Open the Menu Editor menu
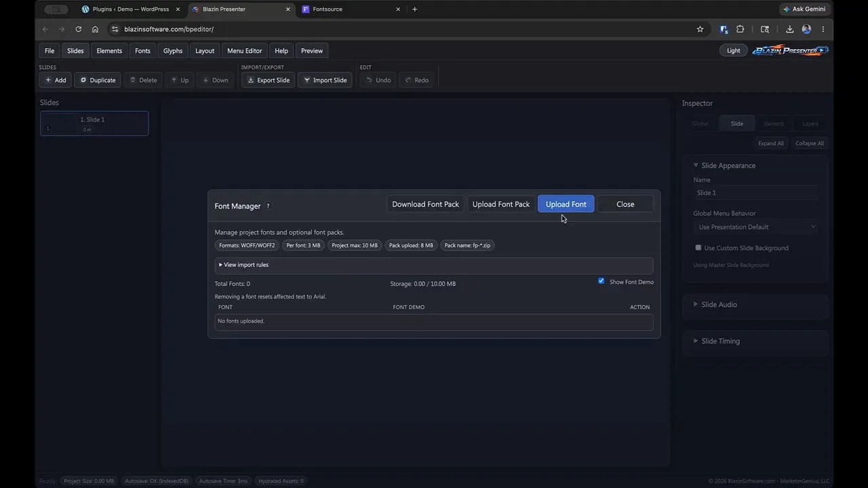Image resolution: width=868 pixels, height=488 pixels. 245,51
